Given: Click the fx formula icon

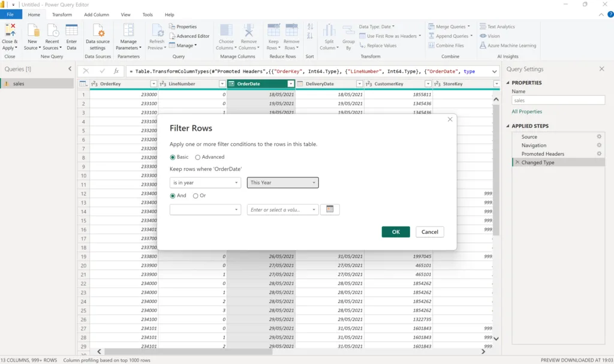Looking at the screenshot, I should coord(116,71).
